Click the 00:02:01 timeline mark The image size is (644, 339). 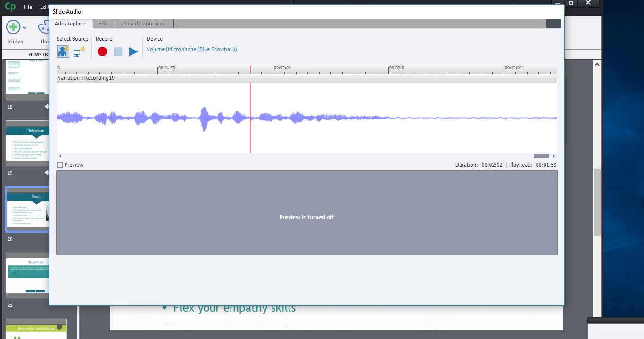coord(398,68)
